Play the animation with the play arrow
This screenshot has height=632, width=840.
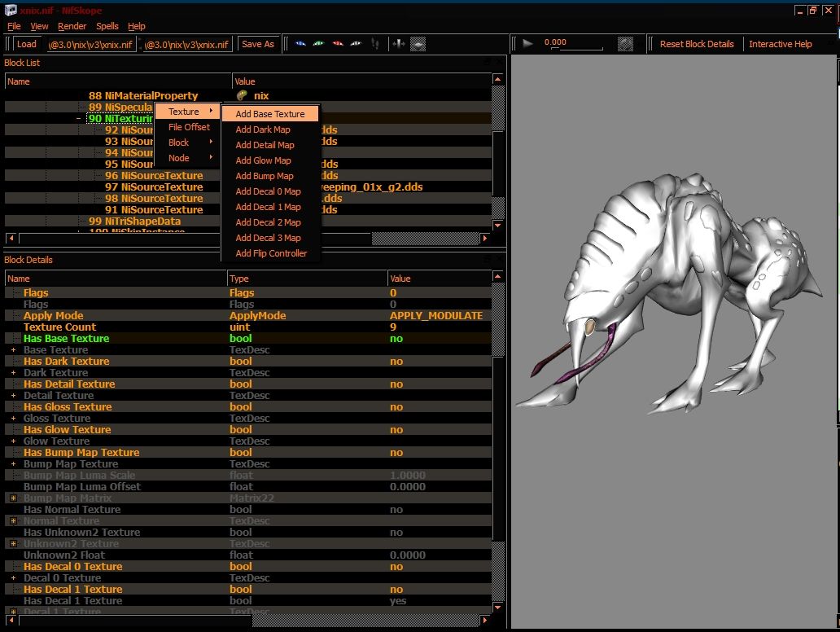527,43
